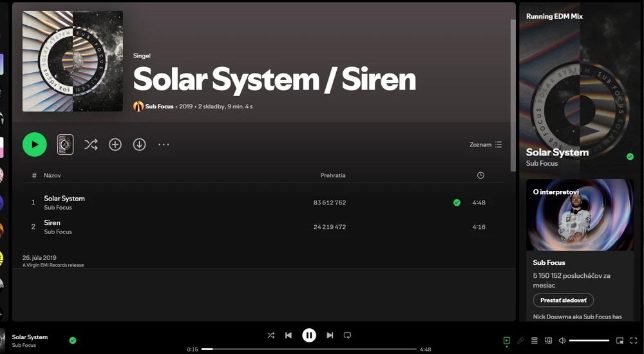The image size is (644, 354).
Task: Toggle the Now Playing view panel
Action: (507, 340)
